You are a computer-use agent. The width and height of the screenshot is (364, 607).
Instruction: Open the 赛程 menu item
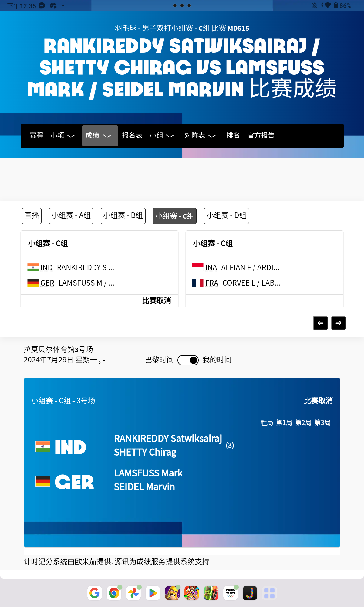pos(36,135)
